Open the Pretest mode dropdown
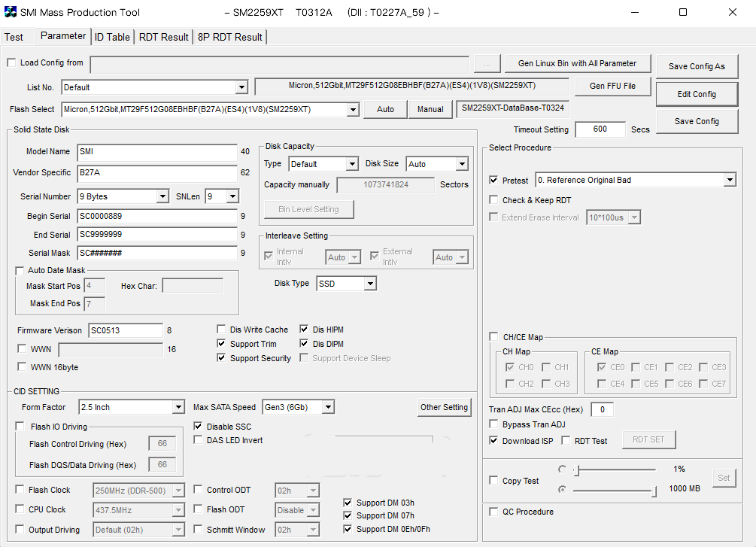This screenshot has height=547, width=756. (730, 180)
